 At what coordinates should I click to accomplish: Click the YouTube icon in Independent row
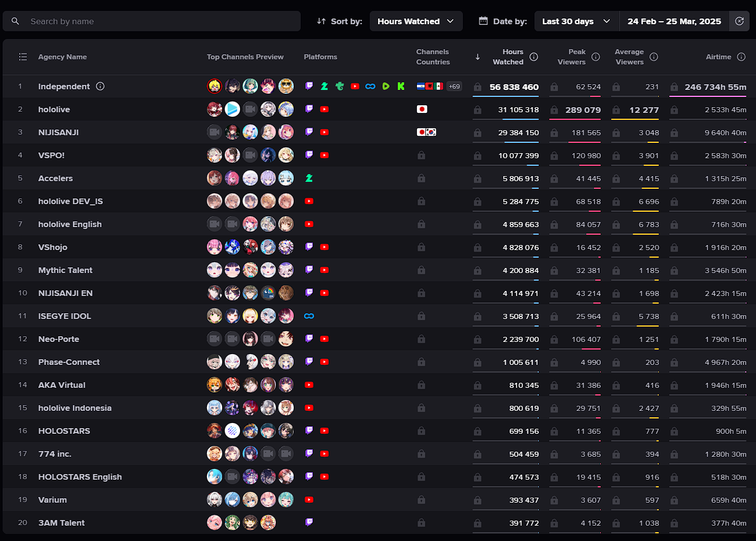[x=355, y=86]
